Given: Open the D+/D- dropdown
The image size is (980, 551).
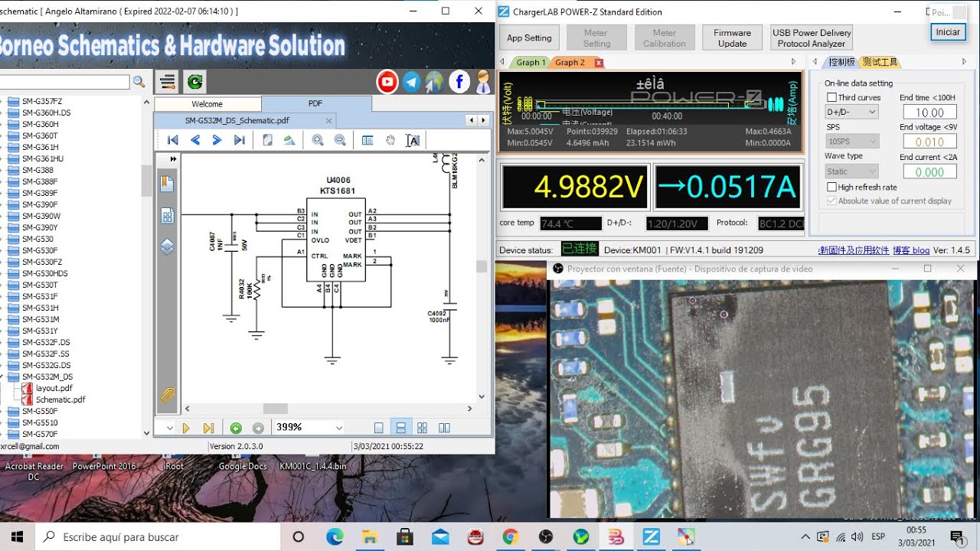Looking at the screenshot, I should 851,112.
